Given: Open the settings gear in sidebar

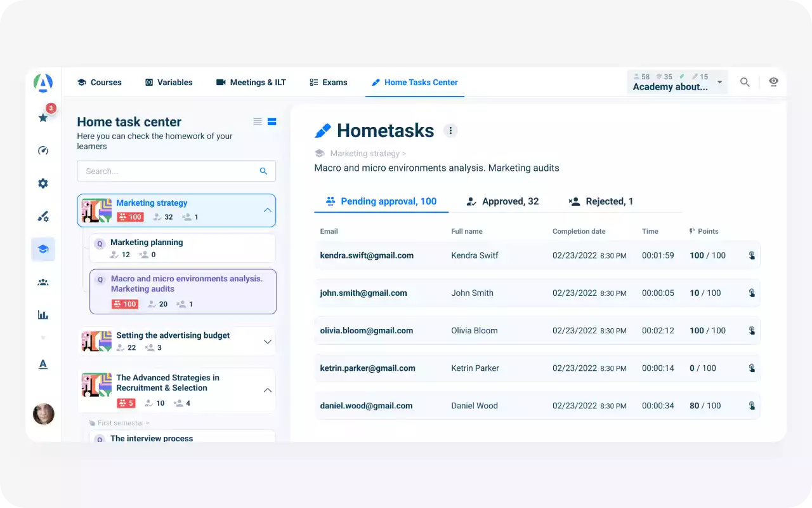Looking at the screenshot, I should pos(43,184).
